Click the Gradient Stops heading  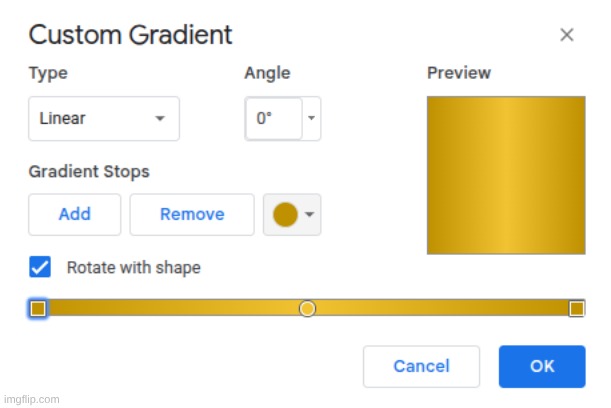coord(89,172)
